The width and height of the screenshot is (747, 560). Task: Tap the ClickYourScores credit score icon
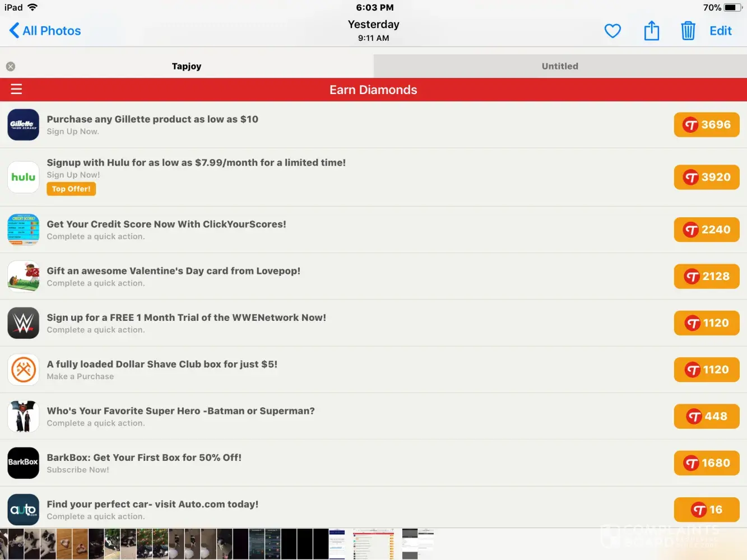tap(24, 230)
